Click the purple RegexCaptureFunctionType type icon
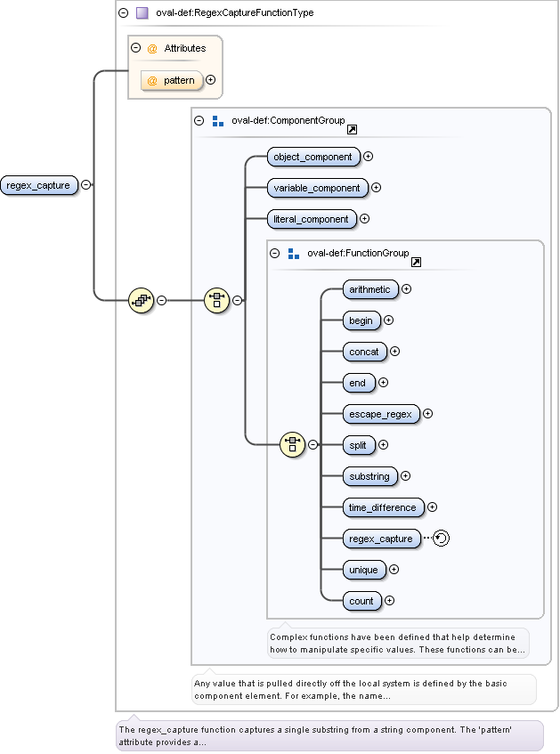The width and height of the screenshot is (560, 754). [x=142, y=13]
